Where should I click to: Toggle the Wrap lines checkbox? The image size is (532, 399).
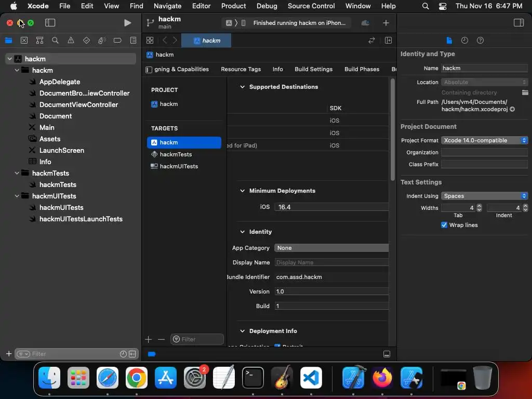[444, 225]
